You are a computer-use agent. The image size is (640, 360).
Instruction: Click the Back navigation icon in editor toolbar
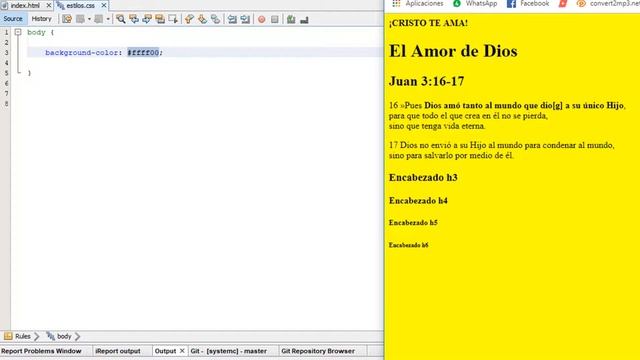click(80, 19)
